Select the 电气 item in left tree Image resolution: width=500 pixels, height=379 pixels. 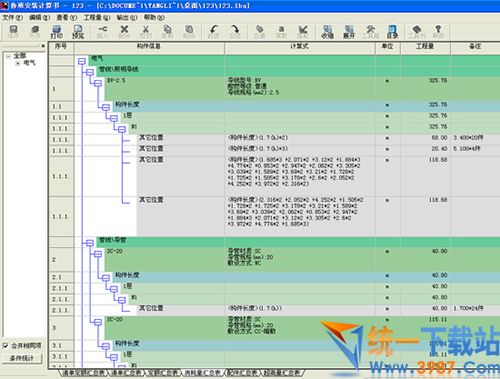(29, 63)
